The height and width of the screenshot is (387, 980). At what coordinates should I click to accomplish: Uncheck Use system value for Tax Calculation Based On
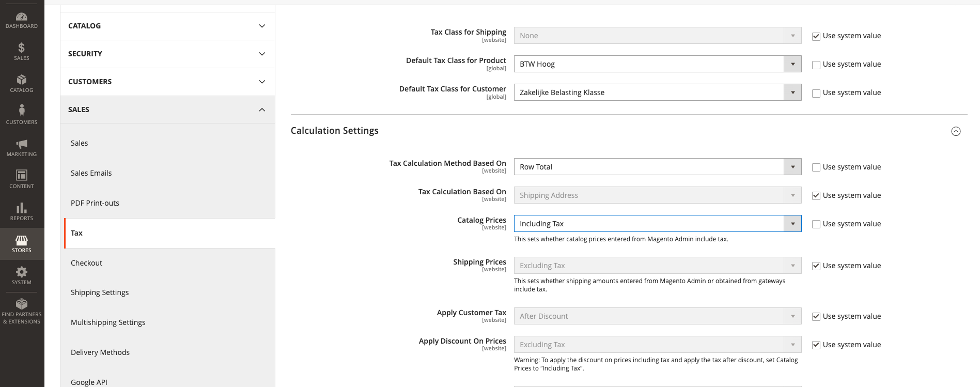pyautogui.click(x=816, y=196)
